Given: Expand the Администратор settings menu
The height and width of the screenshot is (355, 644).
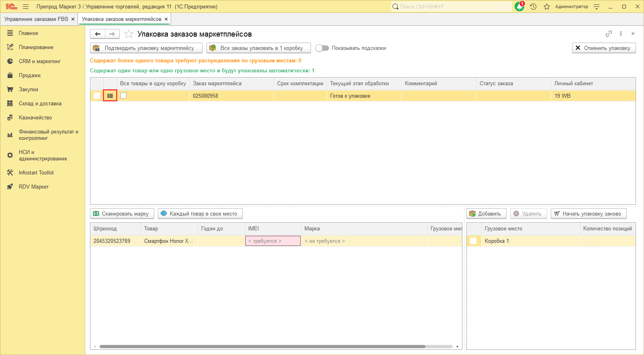Looking at the screenshot, I should [x=597, y=7].
